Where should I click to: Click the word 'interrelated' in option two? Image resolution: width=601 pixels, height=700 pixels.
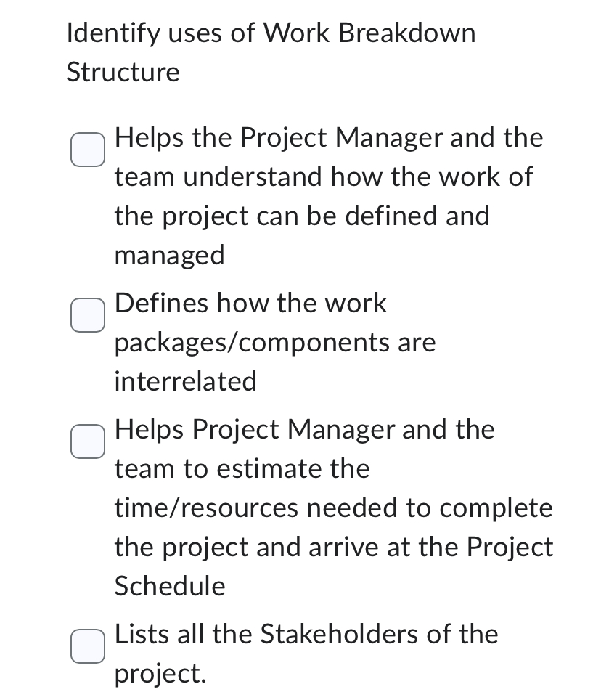(x=185, y=380)
